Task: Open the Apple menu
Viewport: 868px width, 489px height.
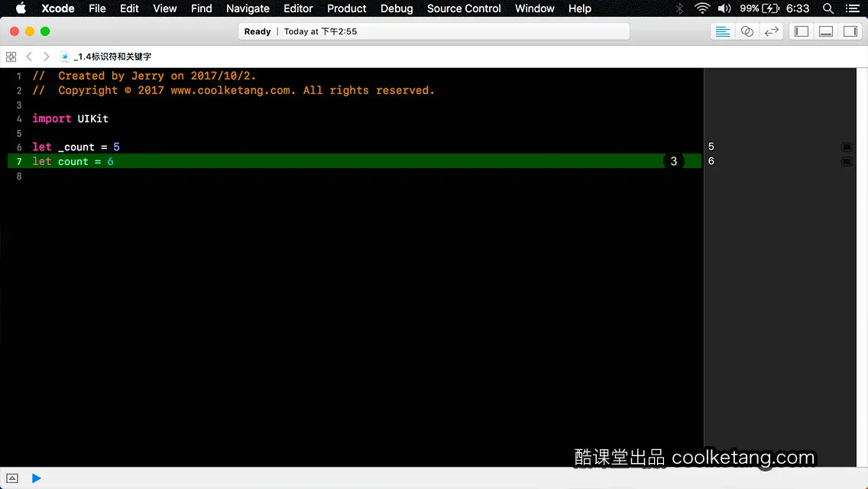Action: point(21,8)
